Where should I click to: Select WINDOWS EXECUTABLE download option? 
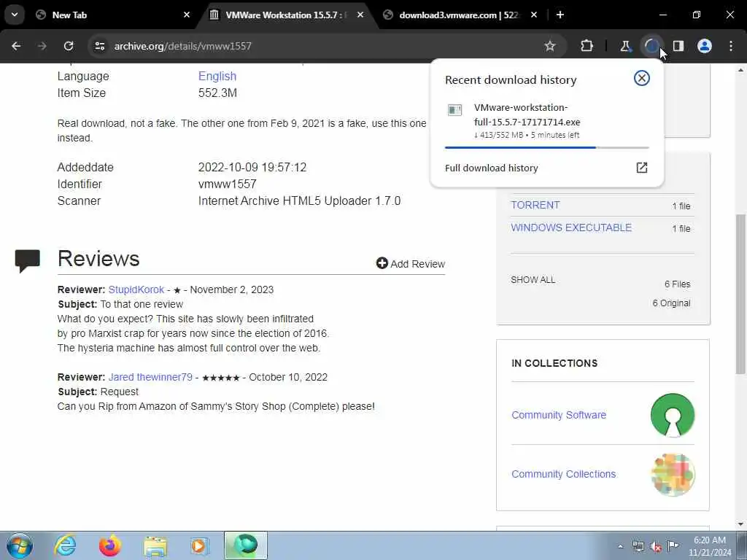571,227
